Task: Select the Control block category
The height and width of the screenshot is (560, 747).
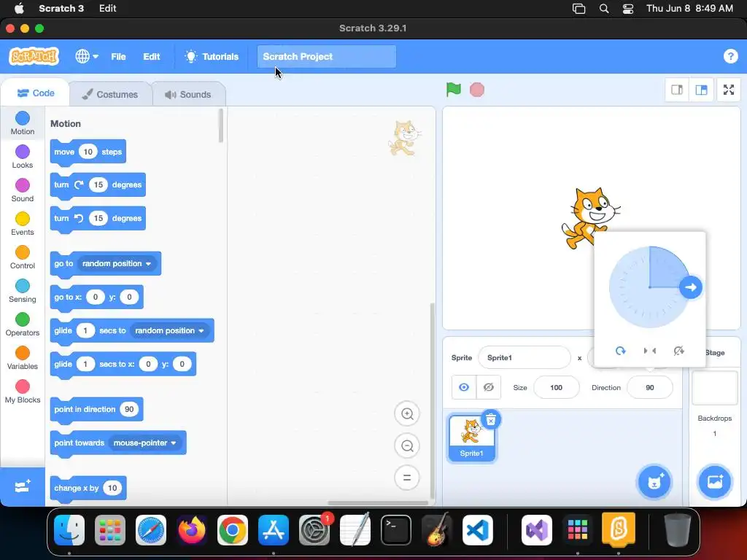Action: click(x=23, y=257)
